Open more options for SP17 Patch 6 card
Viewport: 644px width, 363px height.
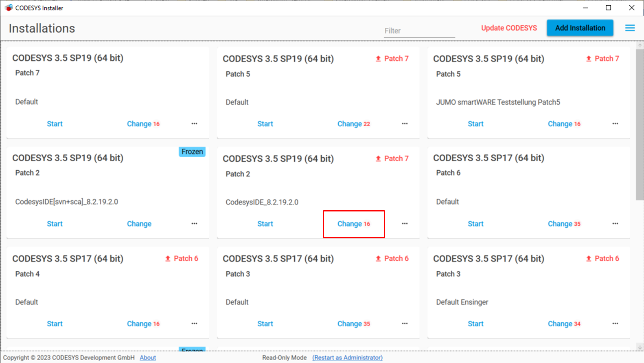coord(615,223)
